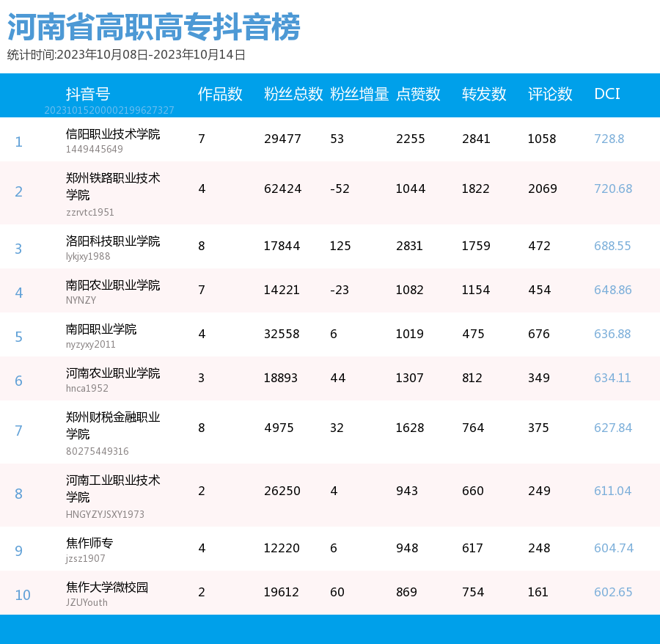Click likes count 1628
This screenshot has height=644, width=660.
click(409, 428)
